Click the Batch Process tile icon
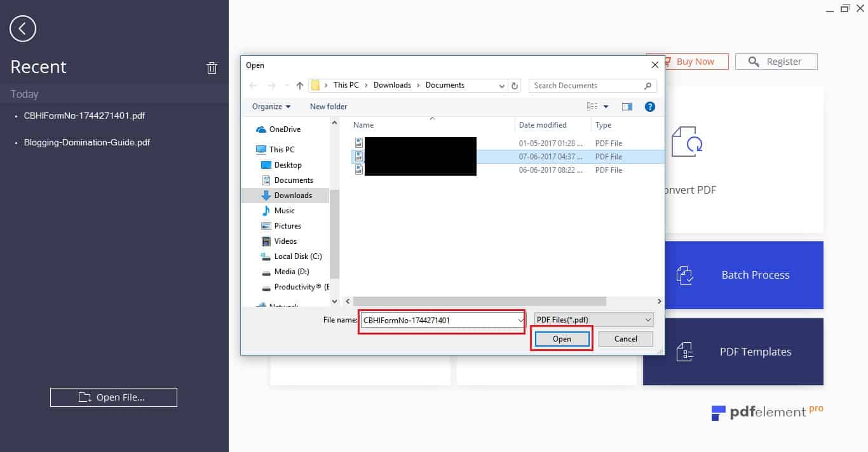The height and width of the screenshot is (452, 868). pyautogui.click(x=685, y=276)
